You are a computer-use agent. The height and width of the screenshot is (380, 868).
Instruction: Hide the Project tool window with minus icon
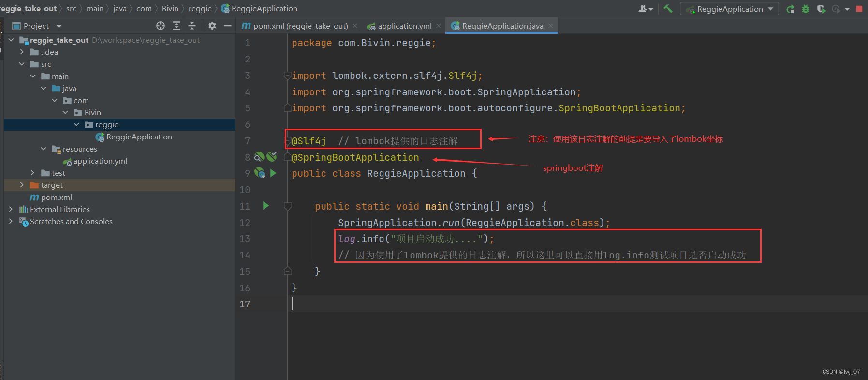[x=228, y=26]
